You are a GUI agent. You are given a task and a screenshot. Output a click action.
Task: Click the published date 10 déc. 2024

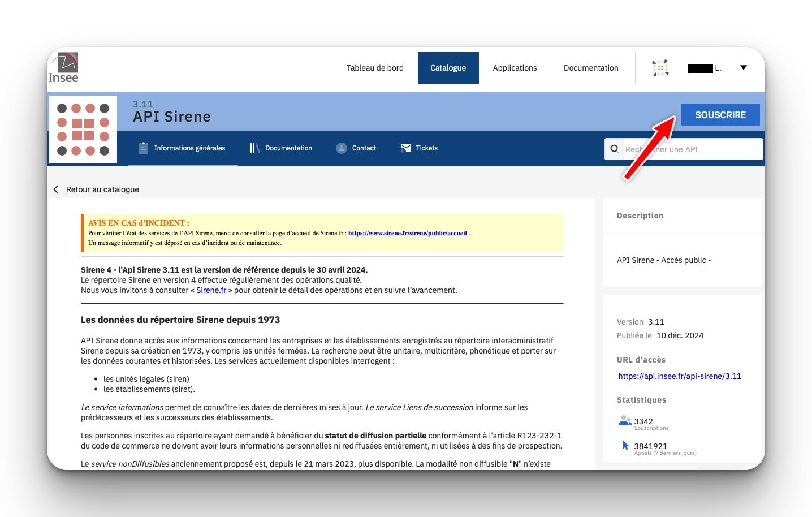[x=680, y=335]
